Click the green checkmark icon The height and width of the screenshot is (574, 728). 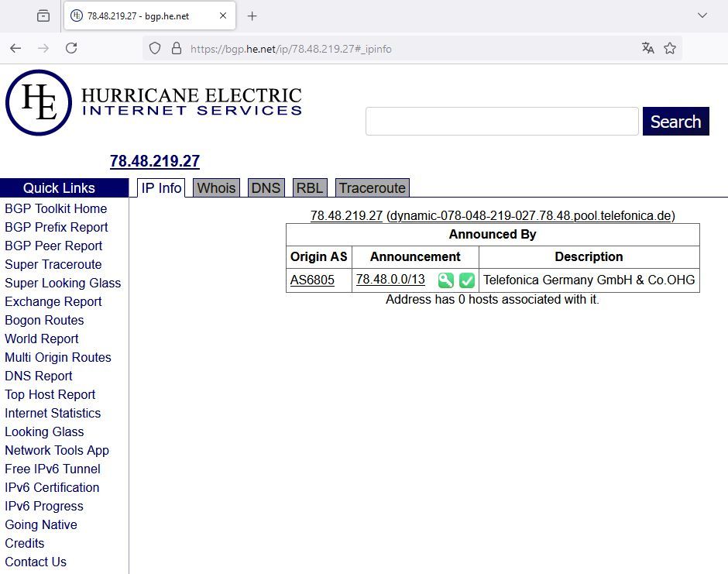(466, 280)
